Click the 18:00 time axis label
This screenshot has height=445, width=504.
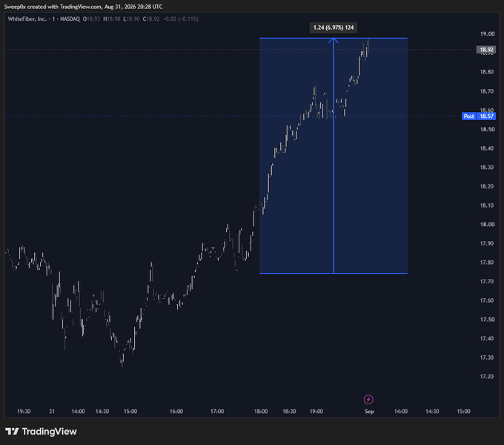261,411
